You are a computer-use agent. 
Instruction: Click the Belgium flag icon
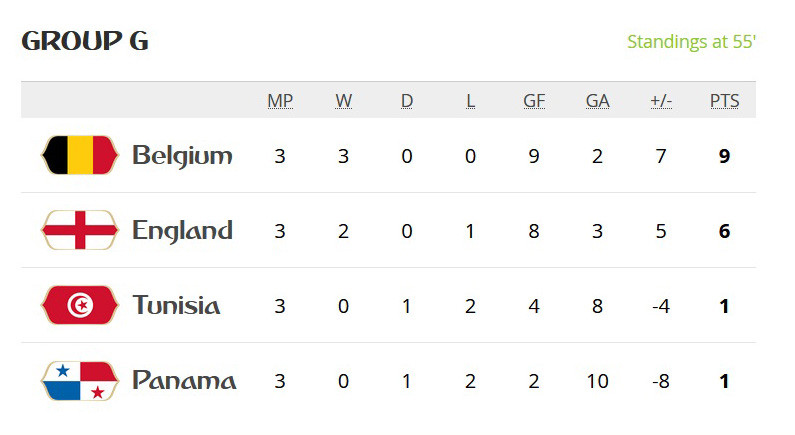pyautogui.click(x=80, y=155)
